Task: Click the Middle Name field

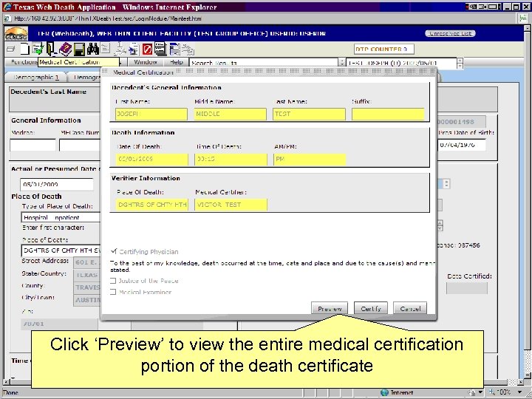Action: pos(231,114)
